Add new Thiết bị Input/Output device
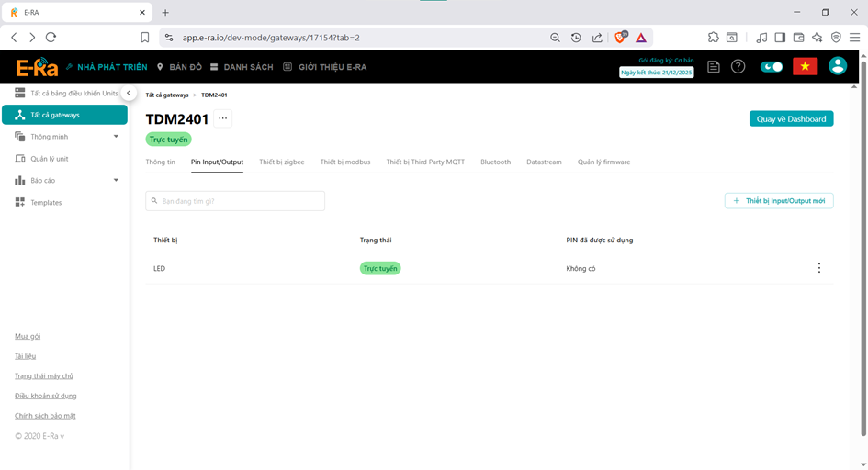This screenshot has width=868, height=470. click(779, 200)
